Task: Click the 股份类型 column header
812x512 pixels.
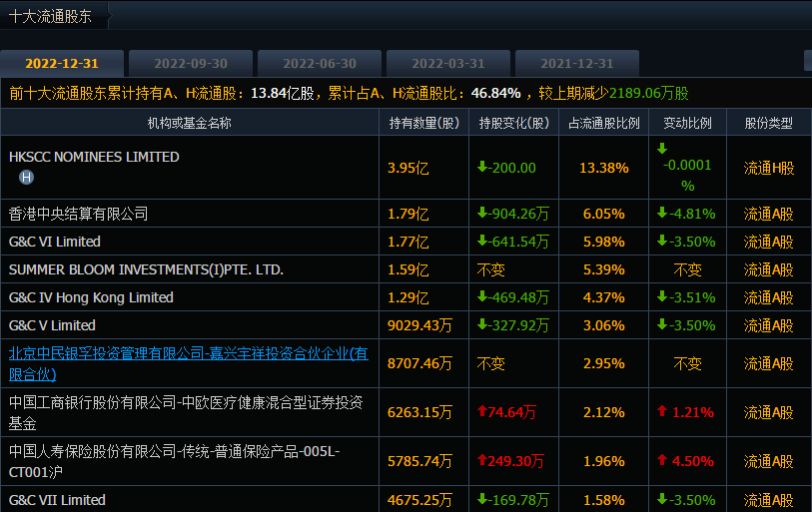Action: [768, 123]
